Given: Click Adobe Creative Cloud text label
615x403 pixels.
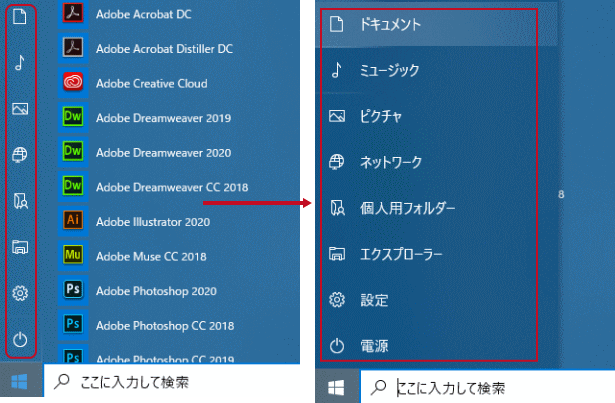Looking at the screenshot, I should point(151,84).
